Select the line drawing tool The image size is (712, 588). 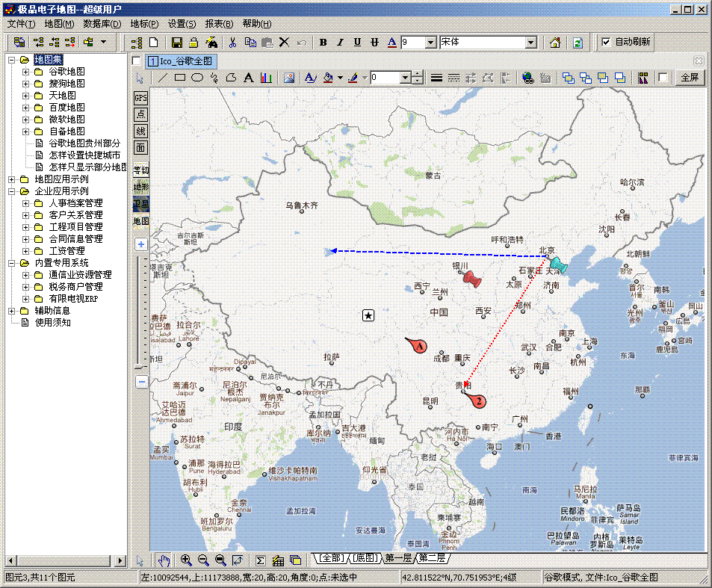point(162,78)
